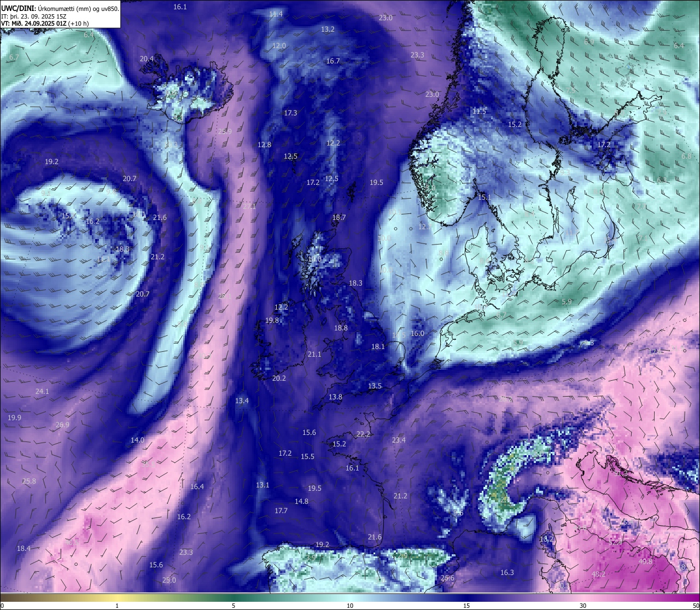The height and width of the screenshot is (610, 700).
Task: Click the map value 14.0
Action: pos(137,440)
